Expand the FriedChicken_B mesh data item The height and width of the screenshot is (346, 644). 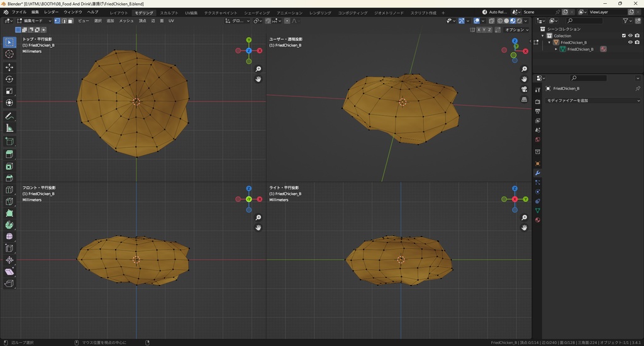coord(556,49)
